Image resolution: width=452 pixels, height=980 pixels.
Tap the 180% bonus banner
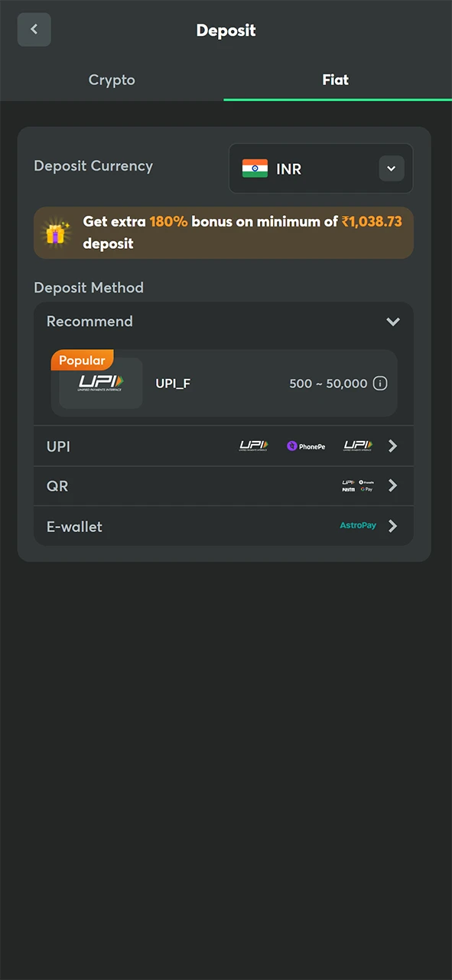pyautogui.click(x=223, y=232)
